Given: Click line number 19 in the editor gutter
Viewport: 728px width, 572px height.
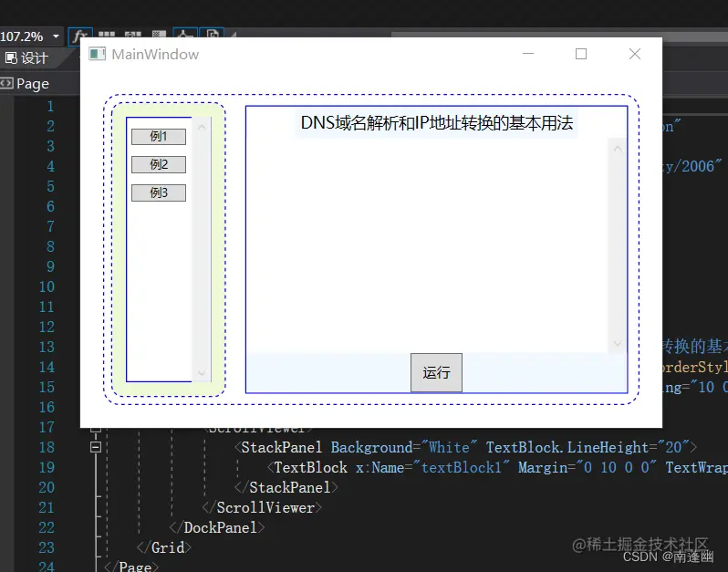Looking at the screenshot, I should (x=47, y=467).
